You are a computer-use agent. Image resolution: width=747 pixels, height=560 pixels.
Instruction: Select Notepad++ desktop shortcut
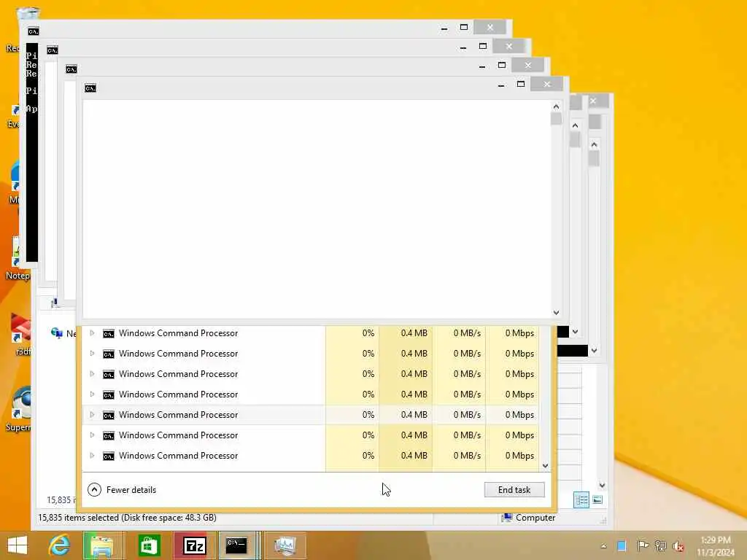[18, 257]
